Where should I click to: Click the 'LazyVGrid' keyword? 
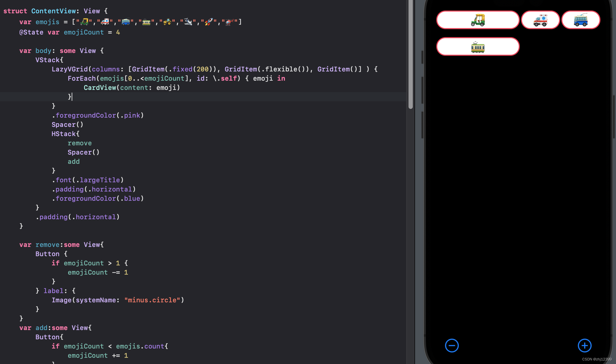[x=70, y=69]
